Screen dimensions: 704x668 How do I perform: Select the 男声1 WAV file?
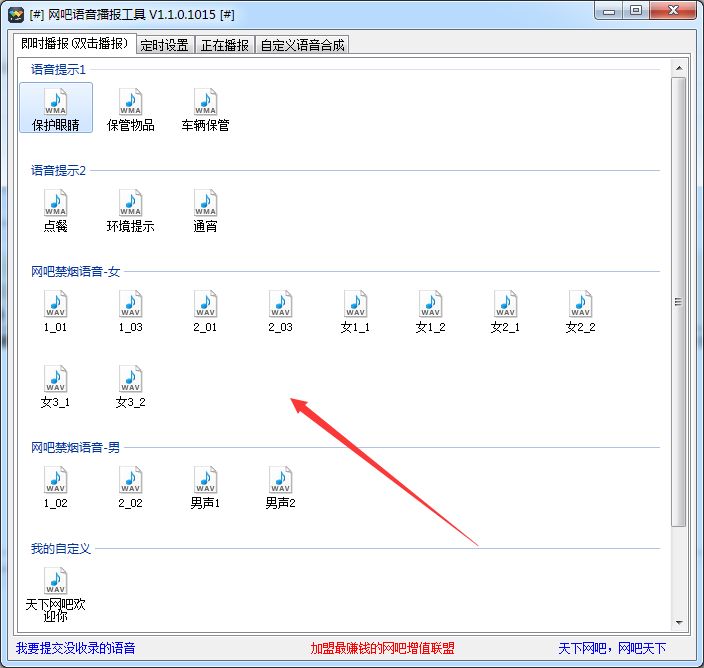pyautogui.click(x=205, y=487)
